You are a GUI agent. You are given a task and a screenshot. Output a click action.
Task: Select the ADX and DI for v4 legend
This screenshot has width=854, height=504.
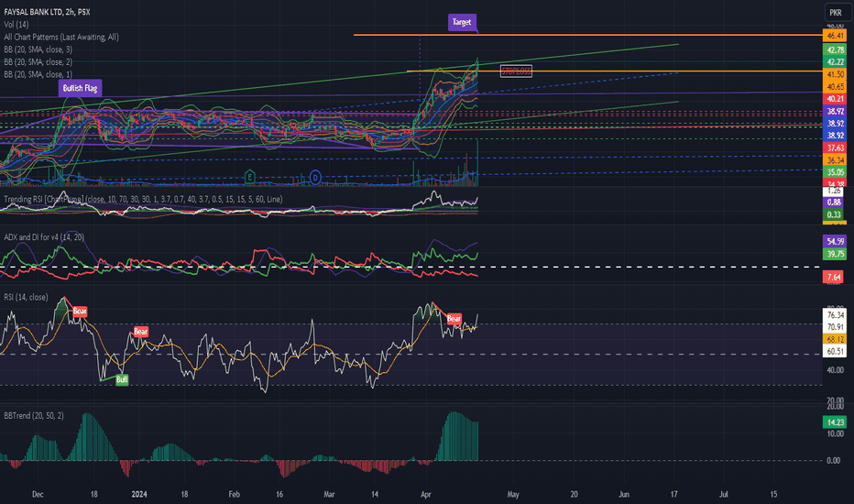tap(44, 237)
